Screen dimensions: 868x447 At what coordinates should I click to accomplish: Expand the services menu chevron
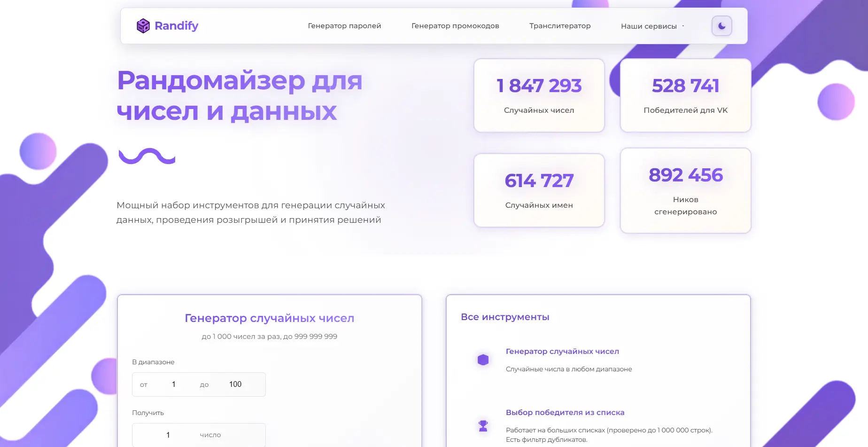point(683,26)
